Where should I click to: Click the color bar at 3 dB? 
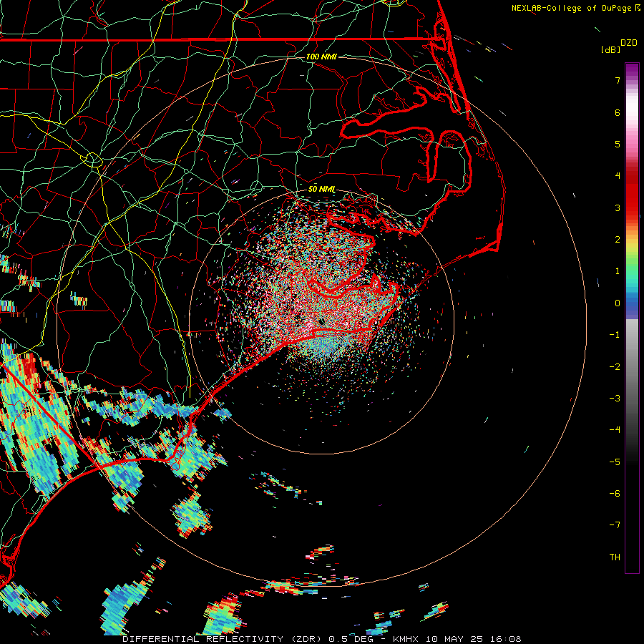632,208
